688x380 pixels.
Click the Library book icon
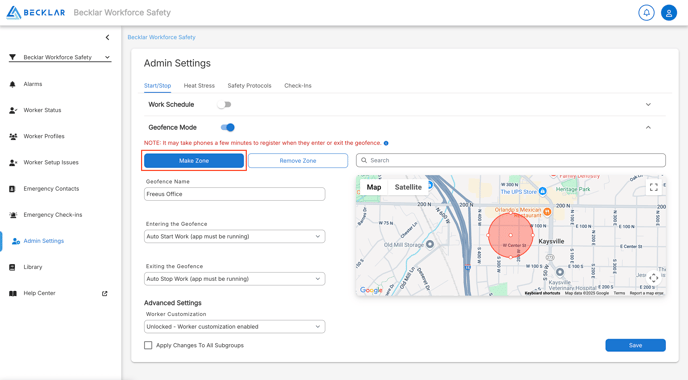(12, 267)
